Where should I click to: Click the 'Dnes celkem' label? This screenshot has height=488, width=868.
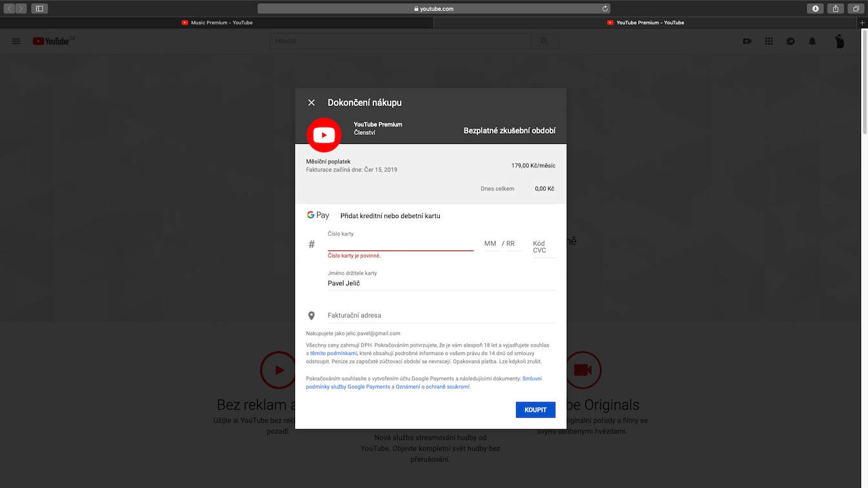tap(497, 188)
